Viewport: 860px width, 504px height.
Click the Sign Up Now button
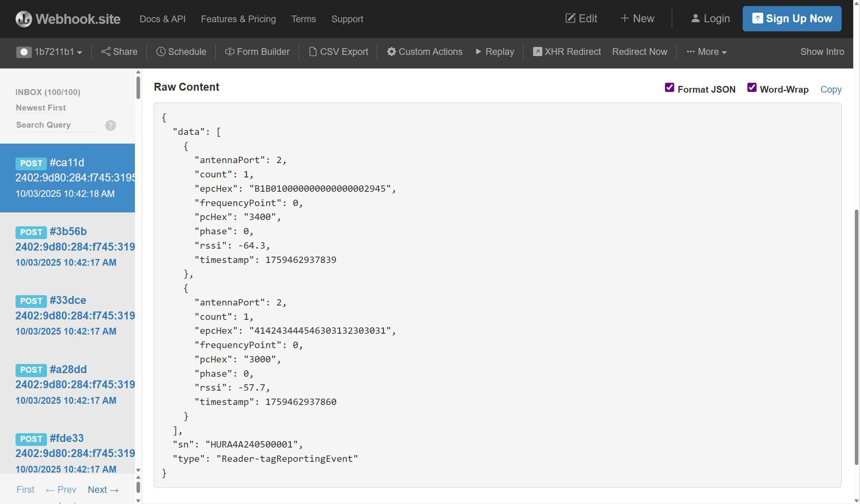coord(792,19)
